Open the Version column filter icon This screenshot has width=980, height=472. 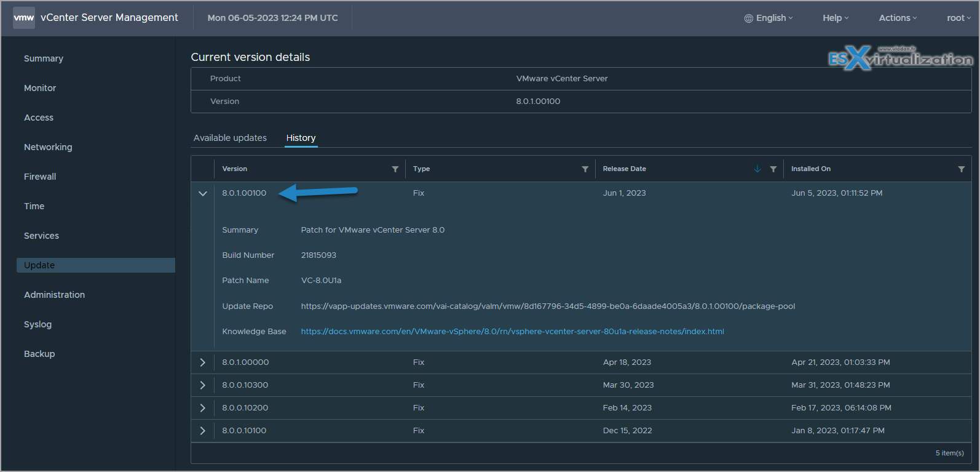[x=395, y=169]
